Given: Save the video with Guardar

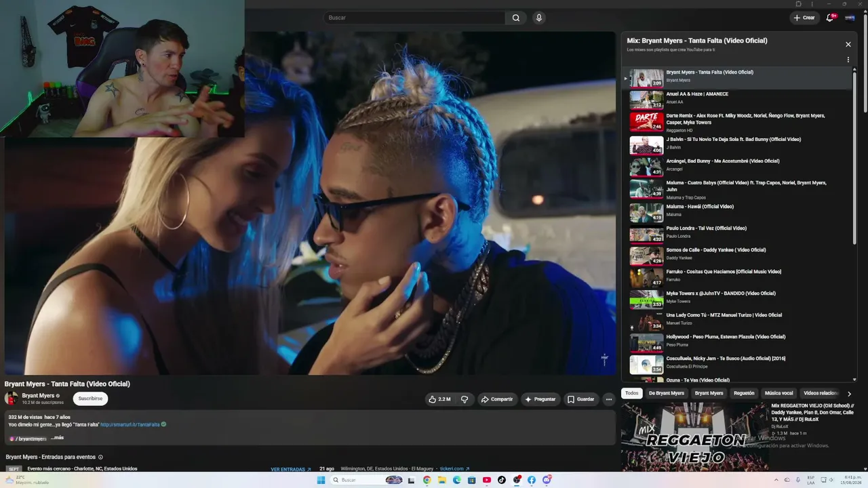Looking at the screenshot, I should coord(581,399).
